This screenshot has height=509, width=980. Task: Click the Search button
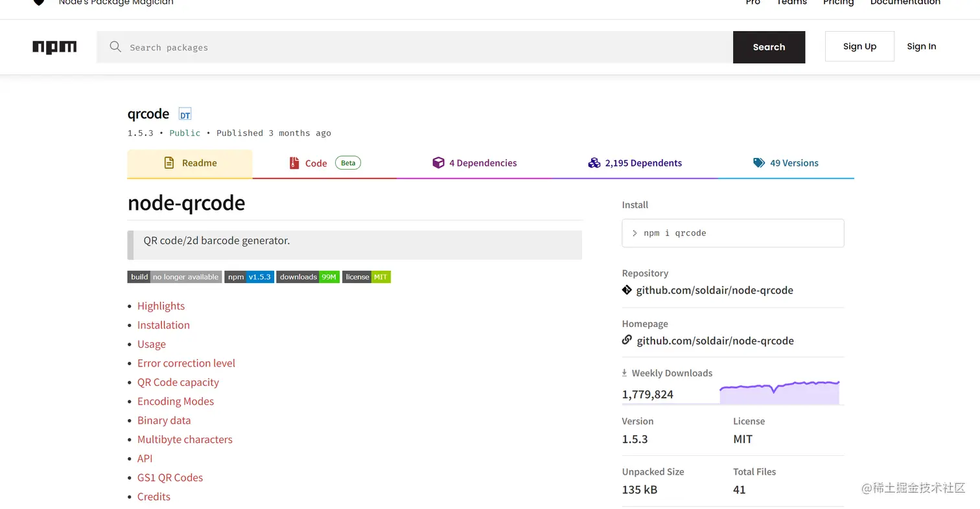pos(769,47)
